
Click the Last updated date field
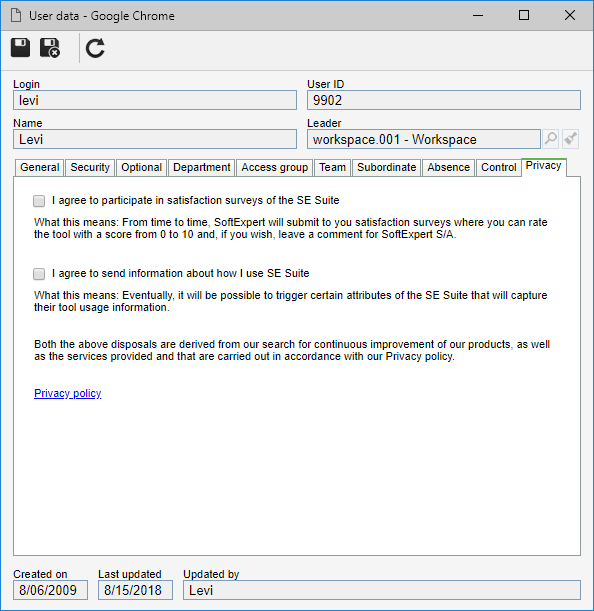(135, 590)
